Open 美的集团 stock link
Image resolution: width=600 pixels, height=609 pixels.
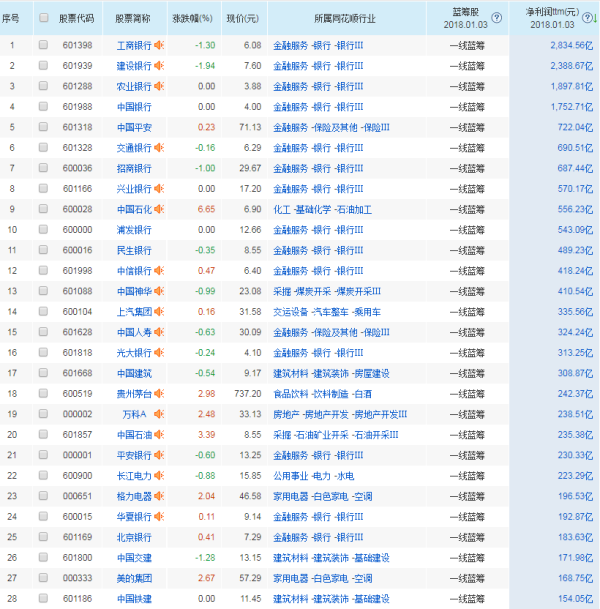134,578
